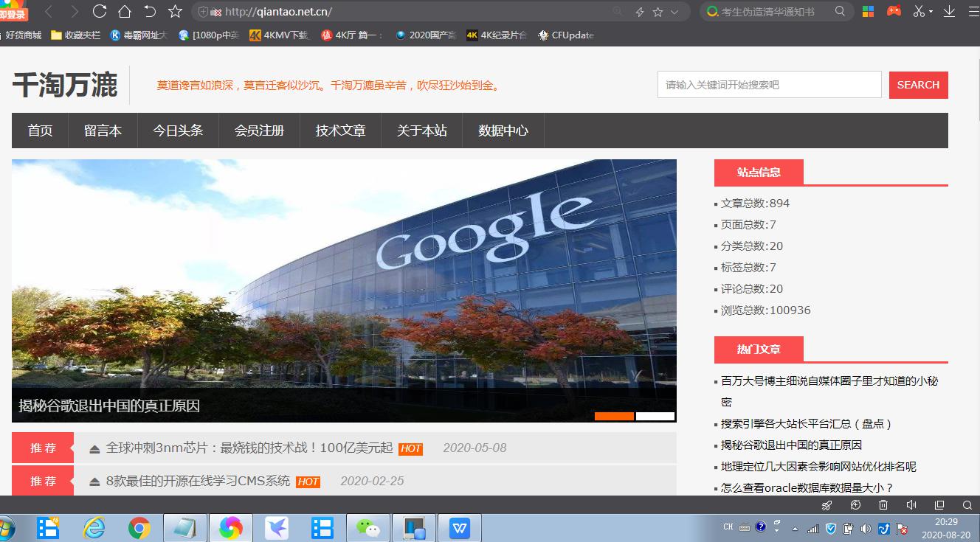Viewport: 980px width, 542px height.
Task: Click the 千淘万漉 site logo
Action: tap(65, 86)
